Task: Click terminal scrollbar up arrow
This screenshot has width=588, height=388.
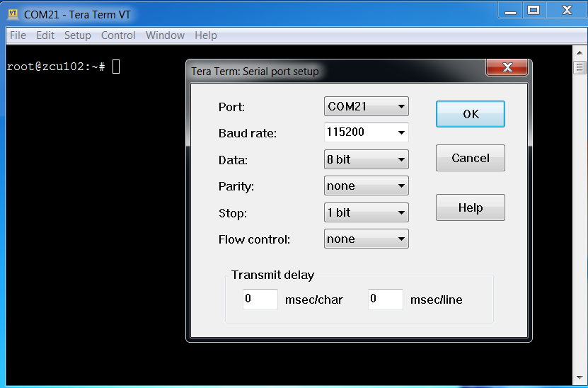Action: [580, 52]
